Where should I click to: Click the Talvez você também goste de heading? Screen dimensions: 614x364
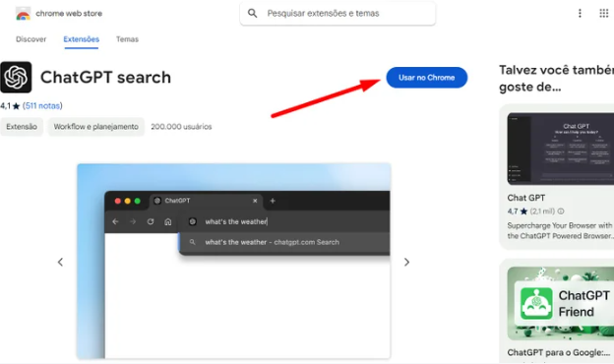coord(557,79)
